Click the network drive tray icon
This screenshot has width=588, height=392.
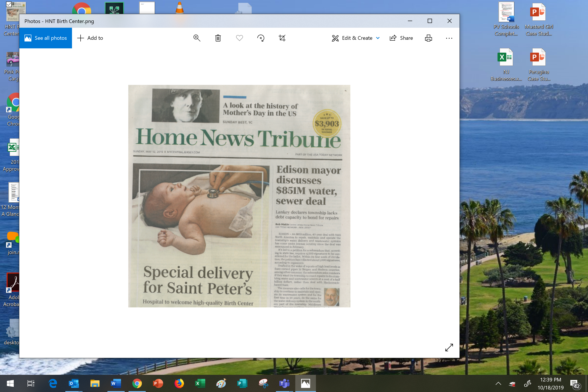[512, 384]
